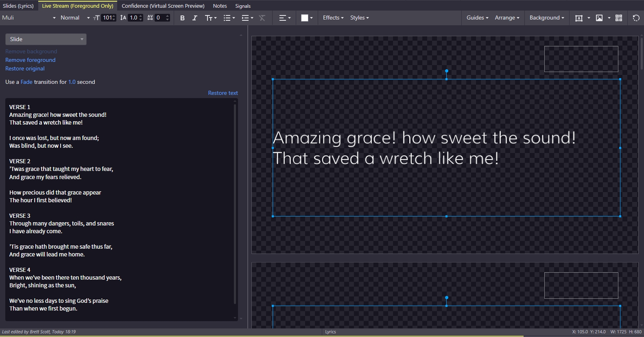Click the Remove foreground link

pyautogui.click(x=31, y=60)
